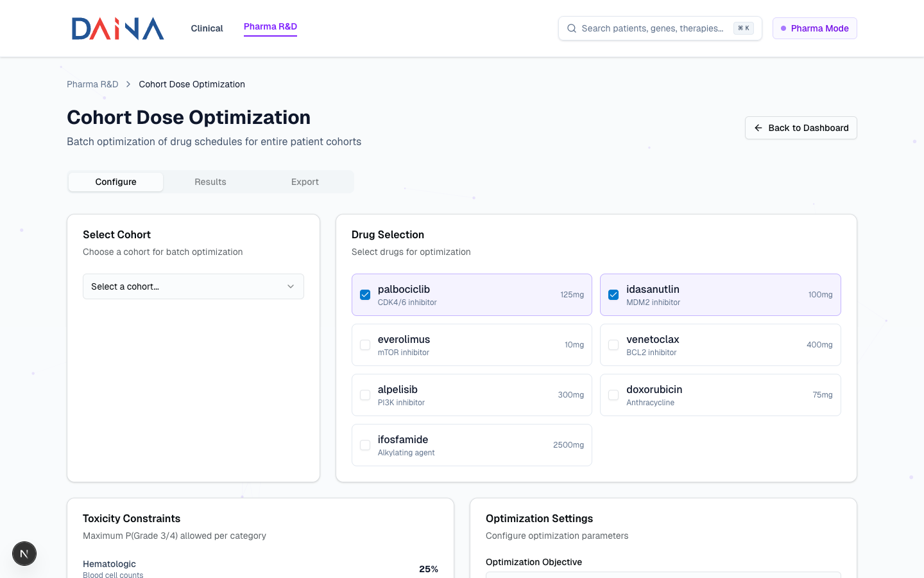Go to Clinical in top navigation

[x=207, y=28]
